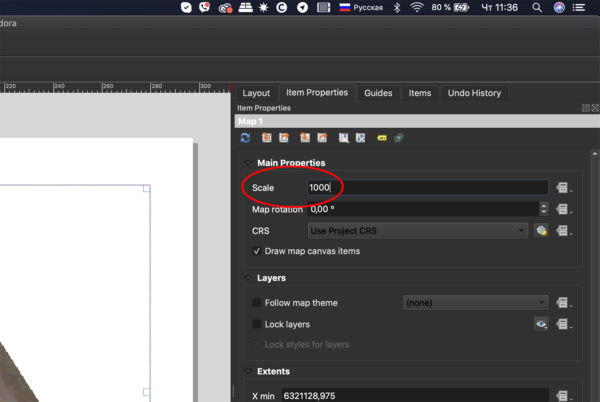Click data-defined override for Map rotation
Screen dimensions: 600x402
563,209
